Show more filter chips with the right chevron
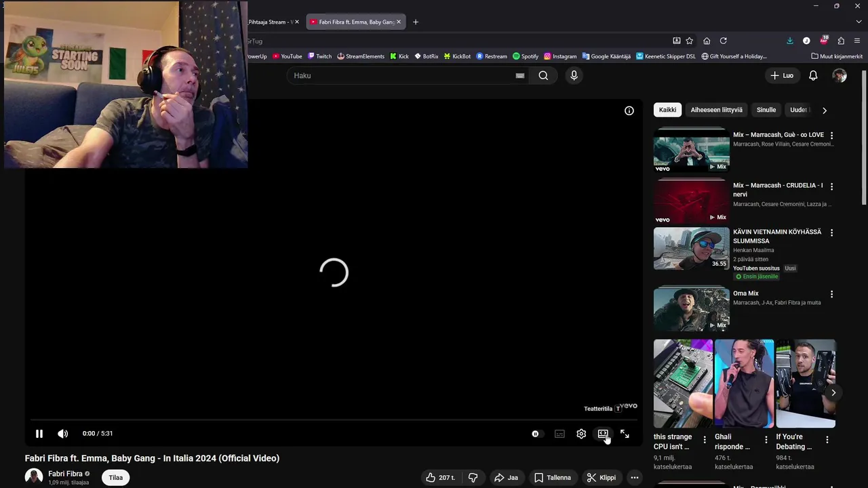 click(x=825, y=110)
